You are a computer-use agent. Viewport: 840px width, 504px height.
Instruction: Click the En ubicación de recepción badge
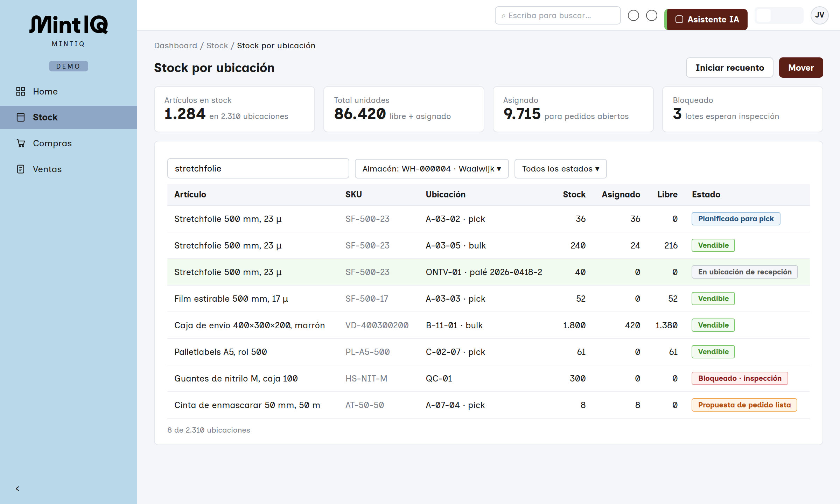click(745, 272)
